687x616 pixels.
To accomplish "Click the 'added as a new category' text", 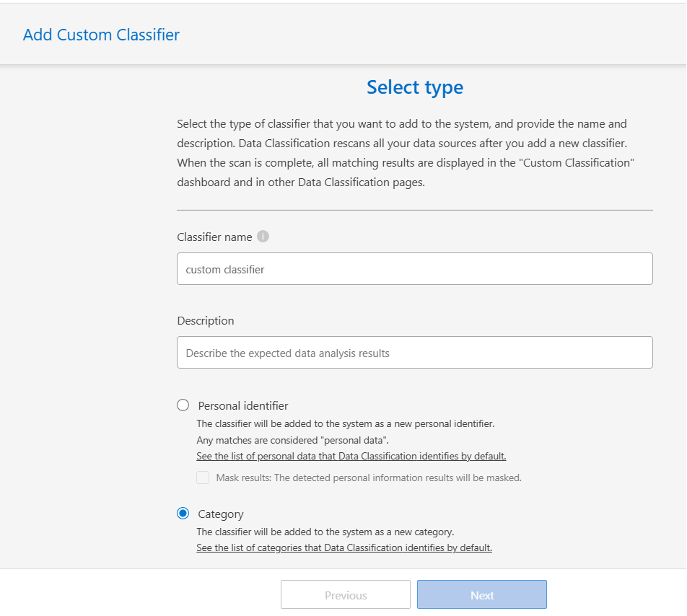I will [x=325, y=532].
